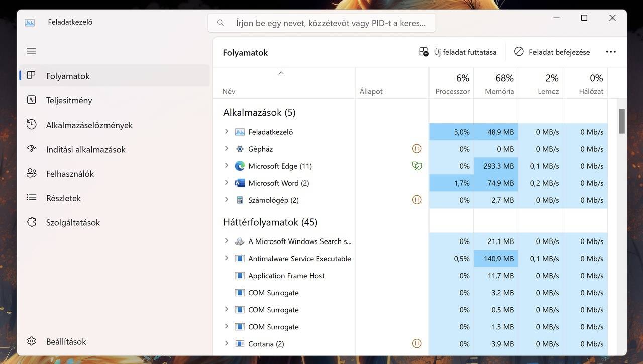Expand the Microsoft Windows Search process row
Screen dimensions: 643x364
click(x=226, y=241)
